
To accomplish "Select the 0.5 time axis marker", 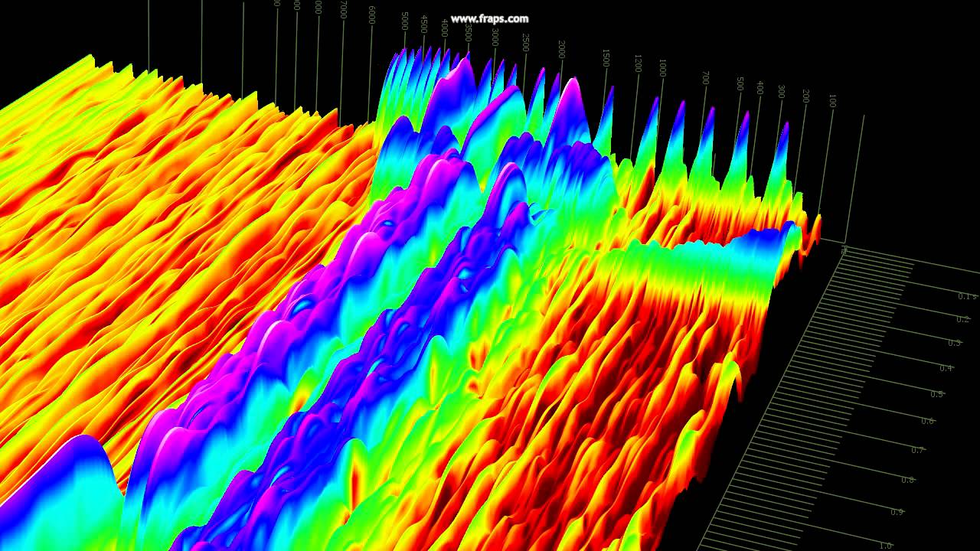I will 936,393.
